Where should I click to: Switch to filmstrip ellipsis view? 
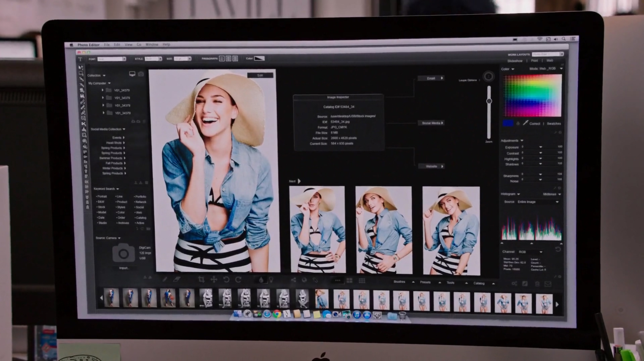[337, 280]
